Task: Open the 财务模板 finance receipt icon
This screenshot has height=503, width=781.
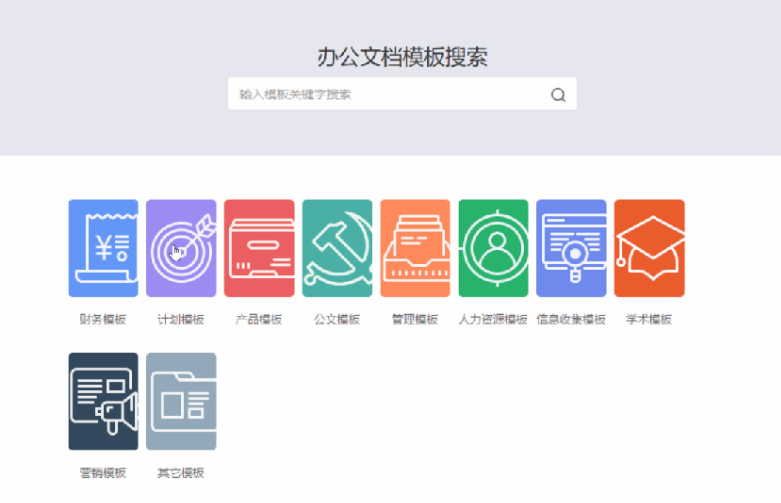Action: (x=103, y=248)
